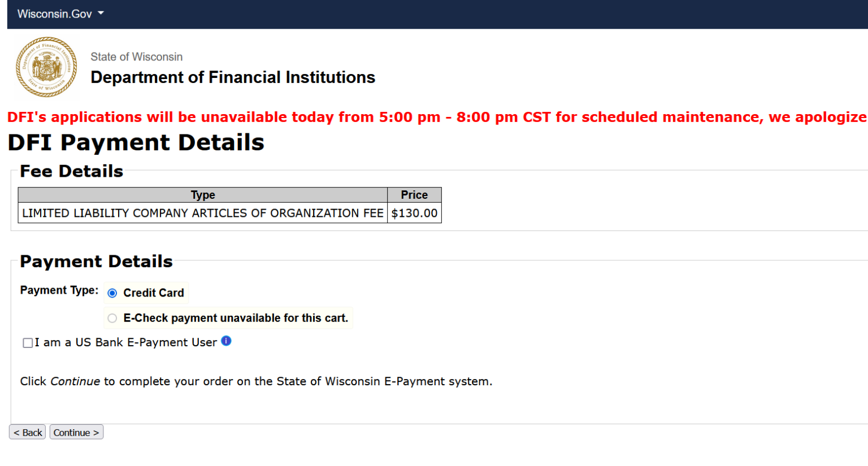Screen dimensions: 868x466
Task: Click the Type column header
Action: pyautogui.click(x=203, y=195)
